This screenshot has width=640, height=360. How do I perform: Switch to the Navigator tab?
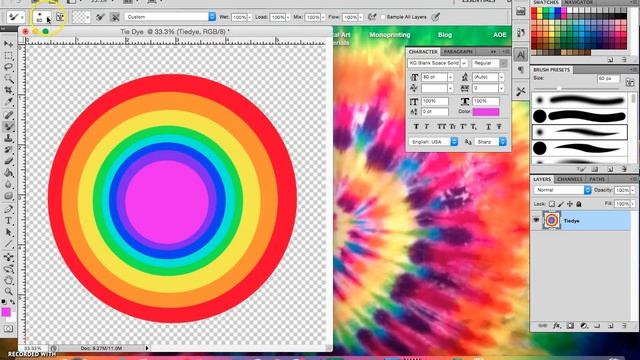click(x=579, y=2)
